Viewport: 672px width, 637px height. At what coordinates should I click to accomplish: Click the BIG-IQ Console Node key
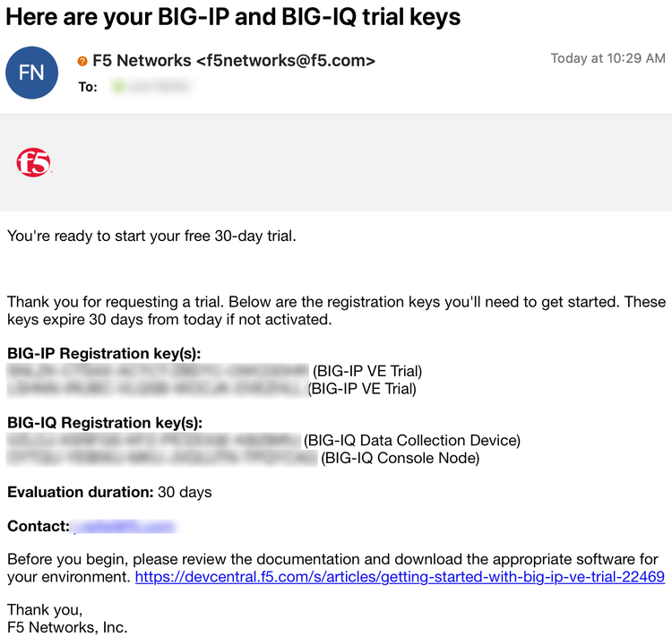click(162, 459)
